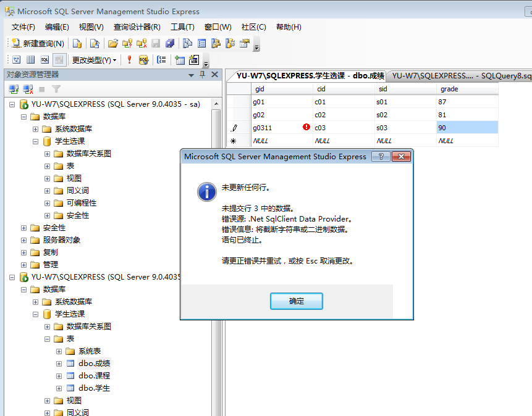Open the Registered Servers window icon
Screen dimensions: 532x416
(187, 43)
